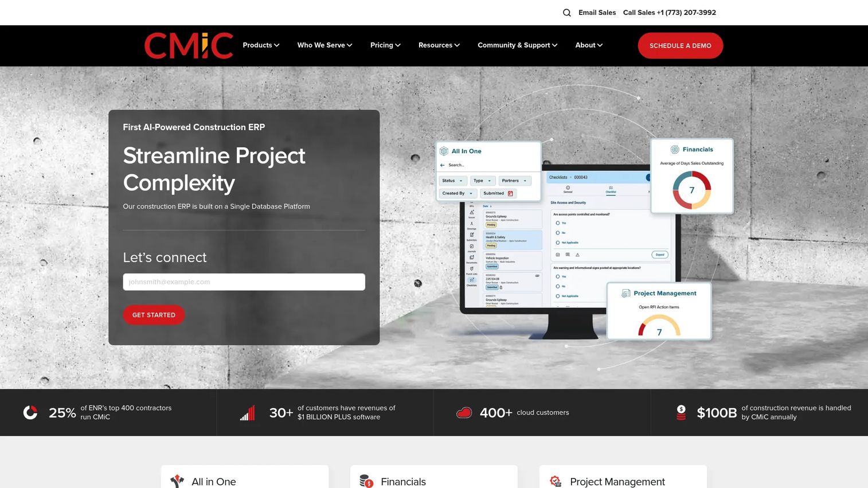Open the Resources dropdown
Image resolution: width=868 pixels, height=488 pixels.
click(439, 45)
